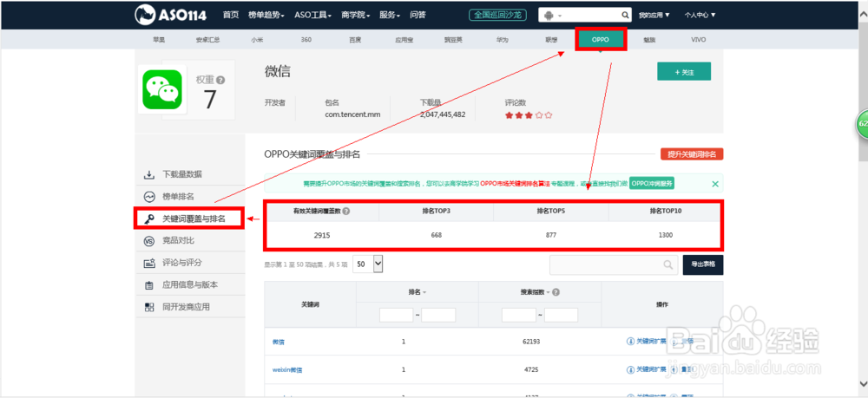Open 问答 in the top menu
This screenshot has width=868, height=398.
click(x=418, y=16)
